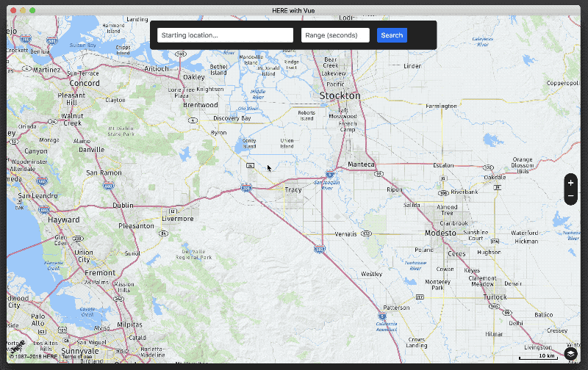The height and width of the screenshot is (370, 588).
Task: Select the Roberts Island label
Action: pos(306,115)
